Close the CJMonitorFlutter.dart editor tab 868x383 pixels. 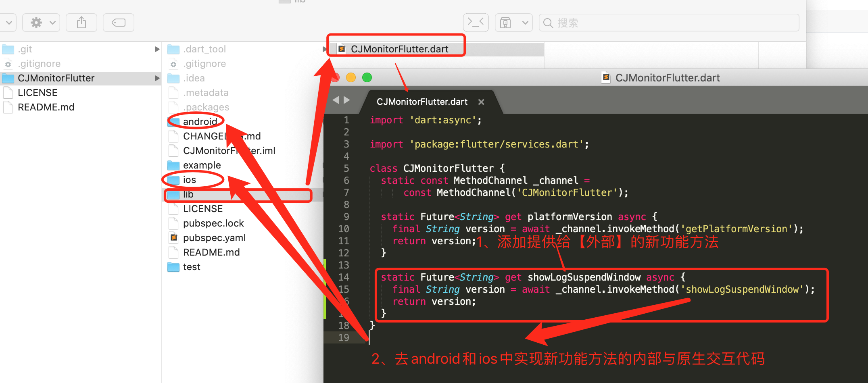[x=481, y=102]
